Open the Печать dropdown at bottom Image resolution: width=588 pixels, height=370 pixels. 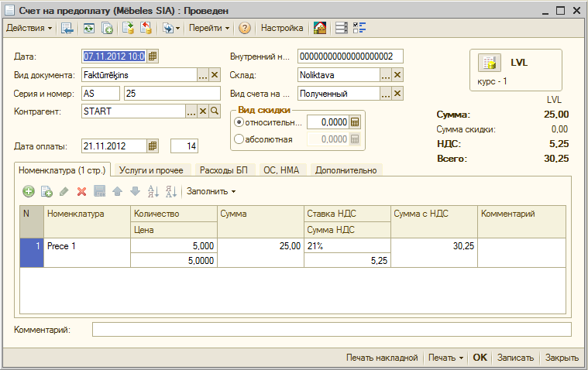pos(445,358)
